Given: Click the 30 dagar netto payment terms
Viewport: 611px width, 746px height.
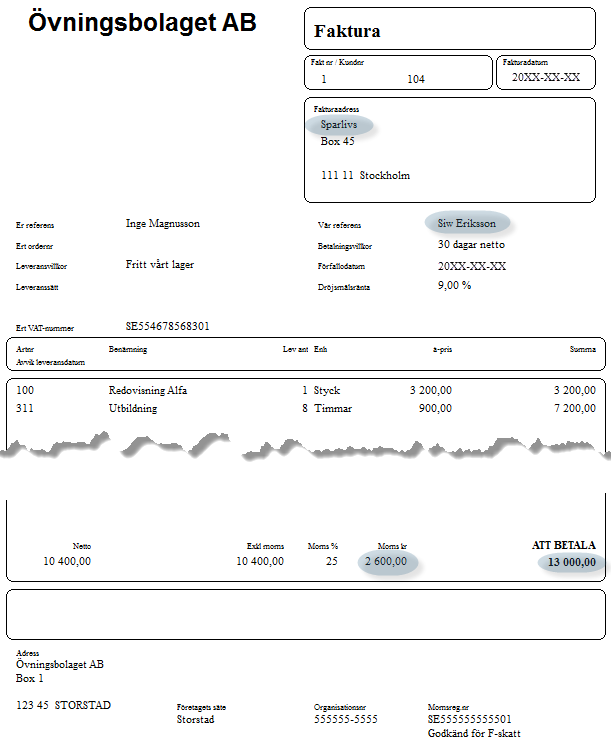Looking at the screenshot, I should pos(471,245).
